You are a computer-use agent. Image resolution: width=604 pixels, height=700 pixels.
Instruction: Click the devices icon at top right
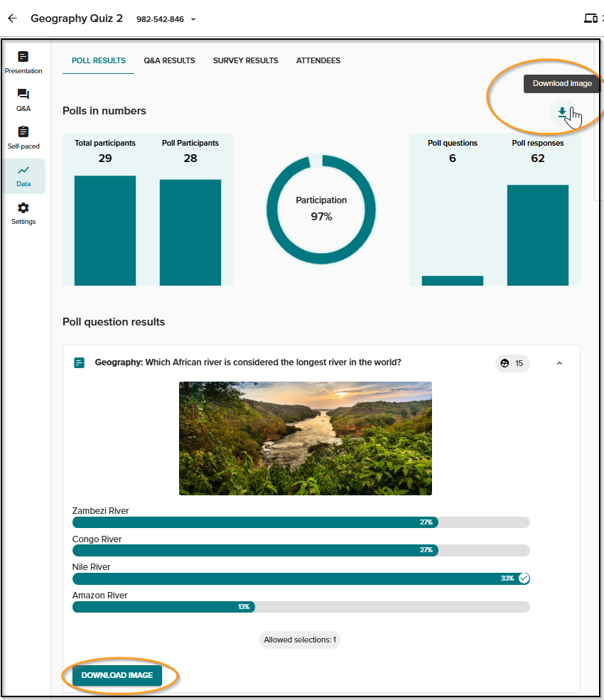pos(590,18)
